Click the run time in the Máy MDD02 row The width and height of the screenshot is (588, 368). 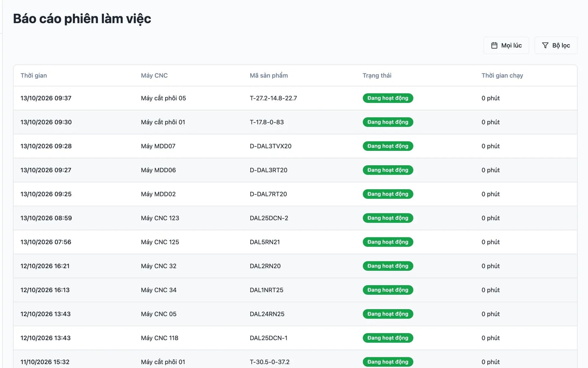[x=491, y=194]
